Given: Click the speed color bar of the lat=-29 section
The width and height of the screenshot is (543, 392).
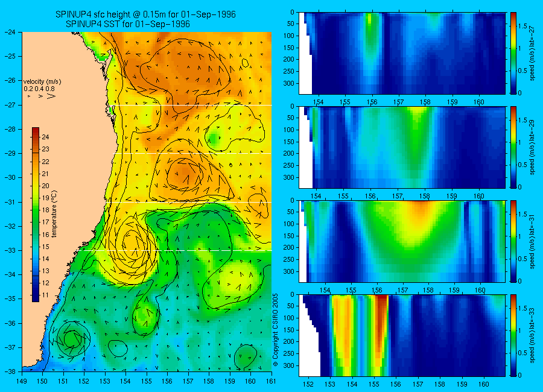Looking at the screenshot, I should pos(513,147).
